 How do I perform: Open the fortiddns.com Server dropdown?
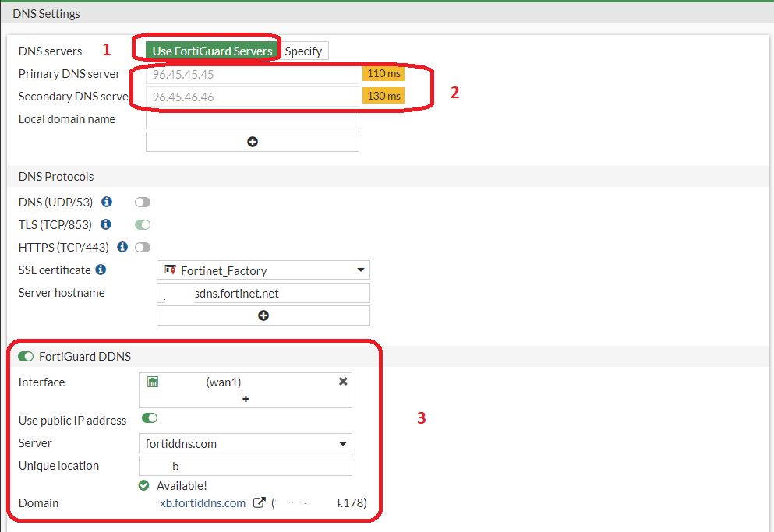click(x=246, y=443)
